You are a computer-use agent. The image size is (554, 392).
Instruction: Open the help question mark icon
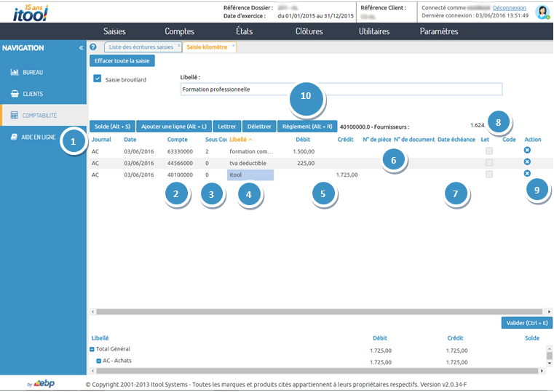93,47
